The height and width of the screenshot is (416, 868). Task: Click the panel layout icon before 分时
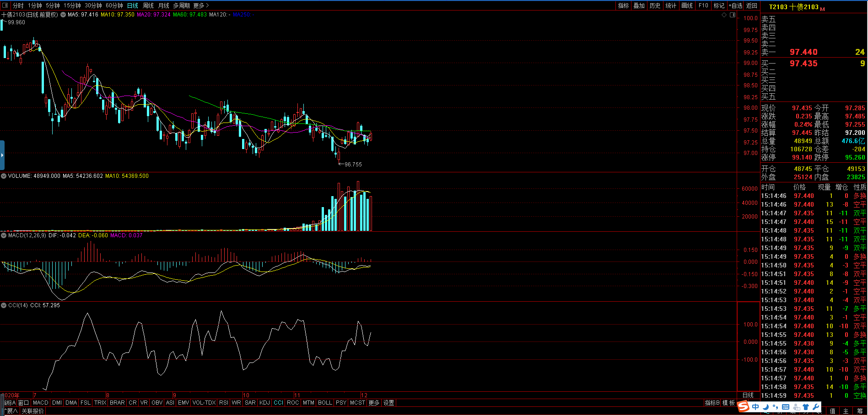5,5
